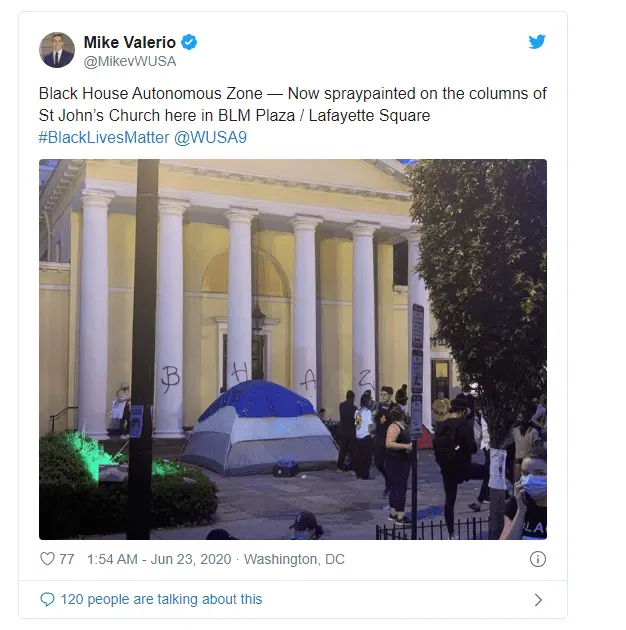The image size is (626, 630).
Task: Click the spraypainted B on the column
Action: [170, 378]
